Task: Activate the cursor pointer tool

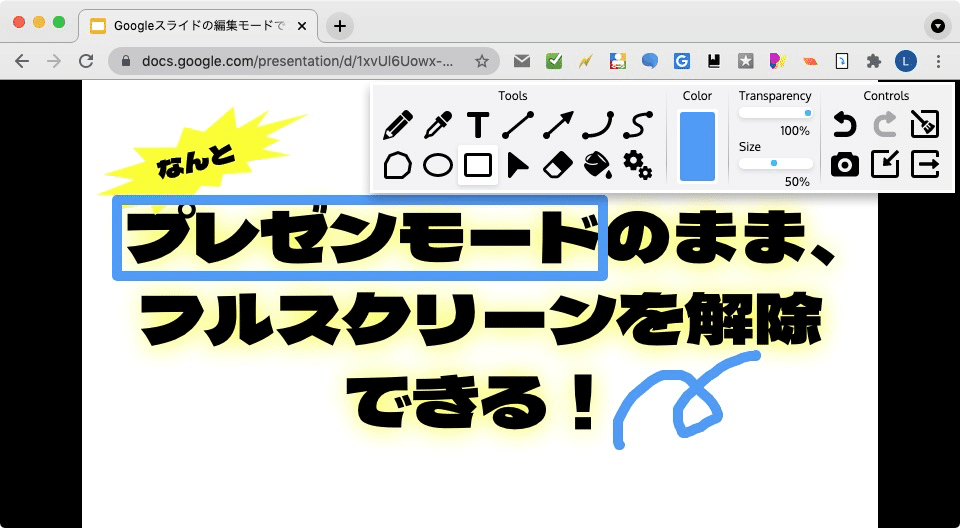Action: tap(518, 165)
